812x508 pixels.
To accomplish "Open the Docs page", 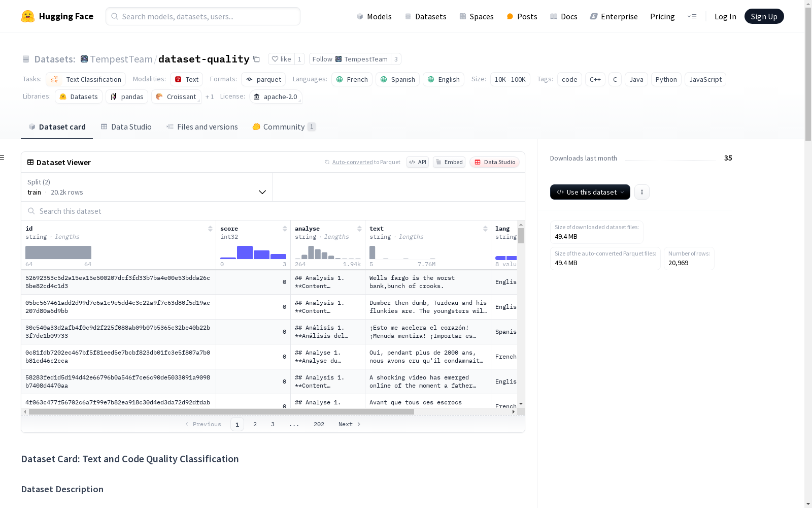I will tap(564, 16).
